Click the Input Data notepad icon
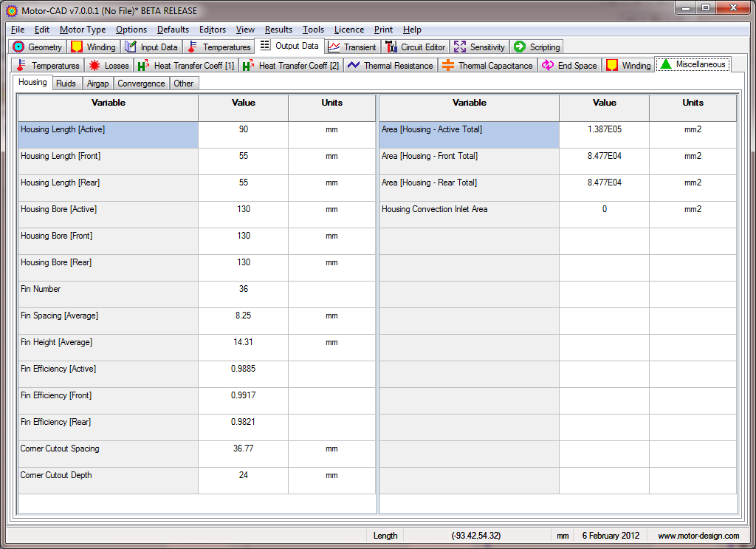Image resolution: width=756 pixels, height=549 pixels. point(130,47)
